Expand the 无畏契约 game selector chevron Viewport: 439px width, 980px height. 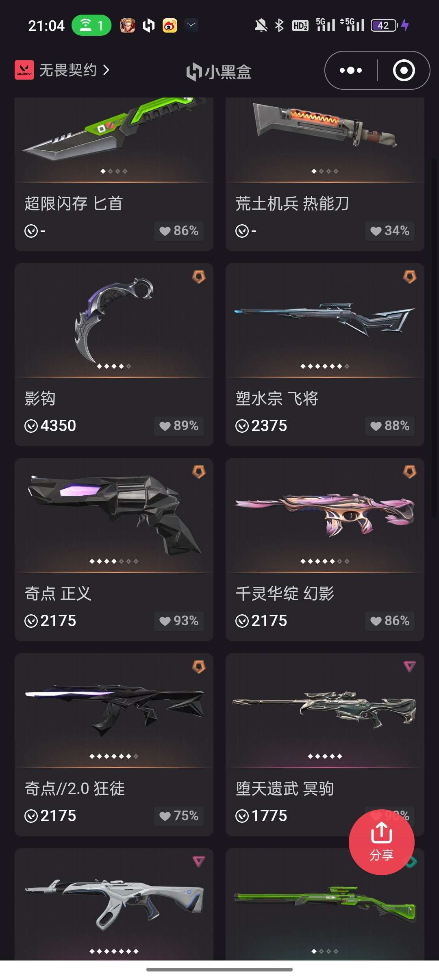(x=106, y=70)
